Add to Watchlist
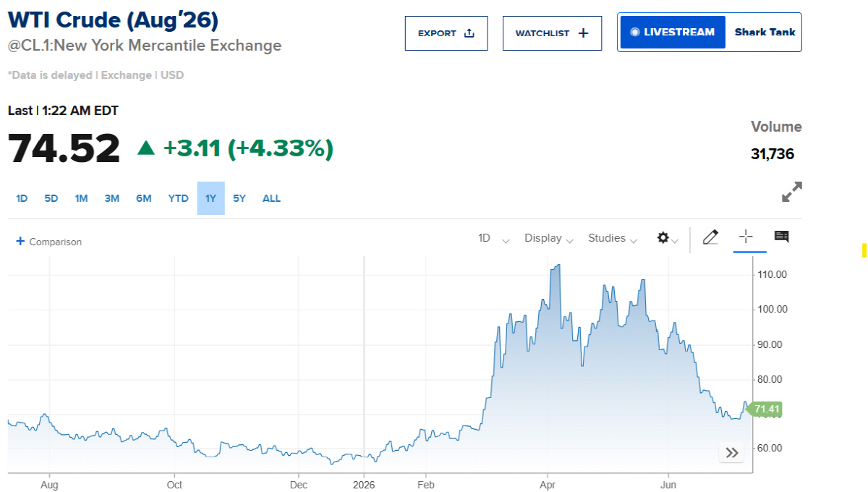Viewport: 868px width, 492px height. pyautogui.click(x=552, y=33)
